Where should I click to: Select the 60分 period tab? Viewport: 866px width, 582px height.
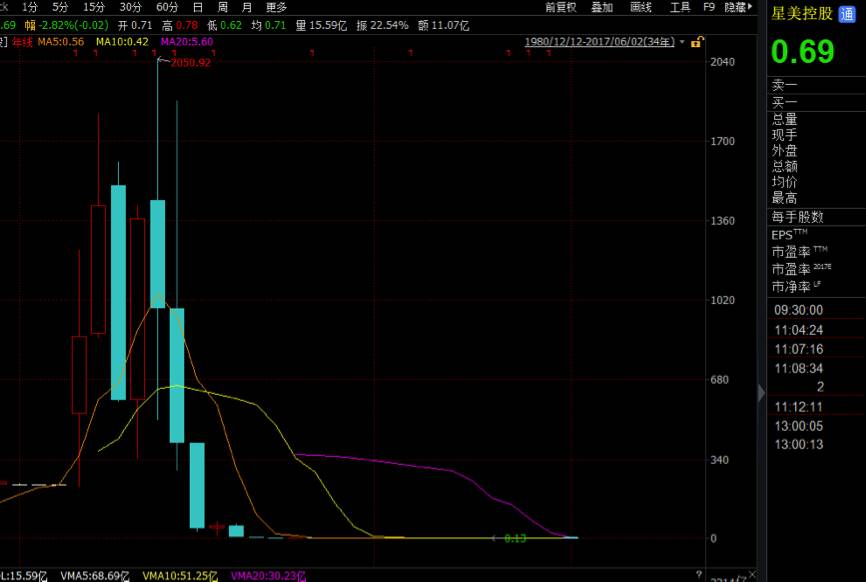click(x=167, y=7)
